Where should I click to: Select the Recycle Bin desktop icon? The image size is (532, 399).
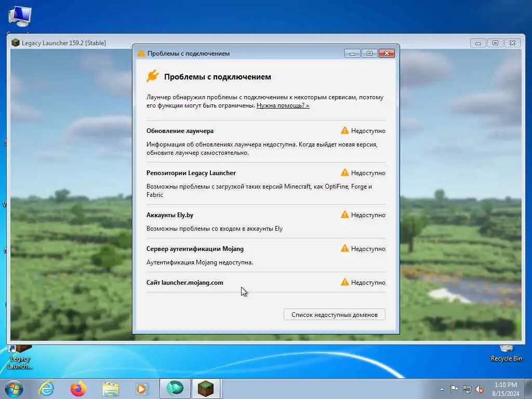pos(506,353)
